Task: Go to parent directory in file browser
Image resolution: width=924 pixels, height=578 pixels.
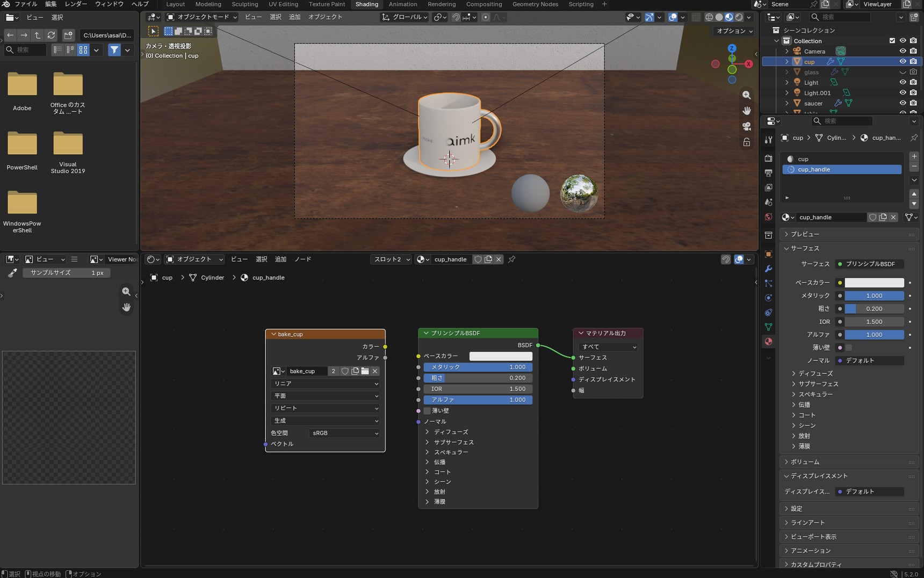Action: click(37, 35)
